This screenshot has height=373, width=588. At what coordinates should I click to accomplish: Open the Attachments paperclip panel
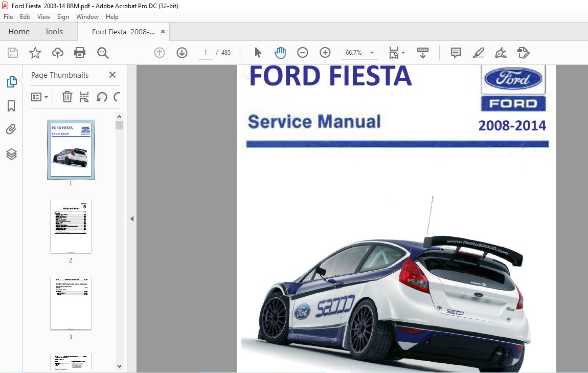tap(11, 129)
